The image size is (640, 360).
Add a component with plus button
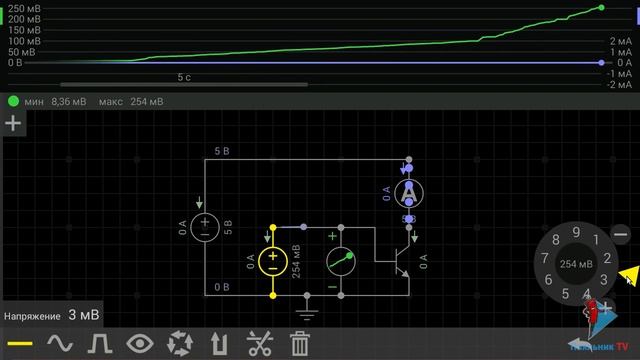[x=13, y=123]
